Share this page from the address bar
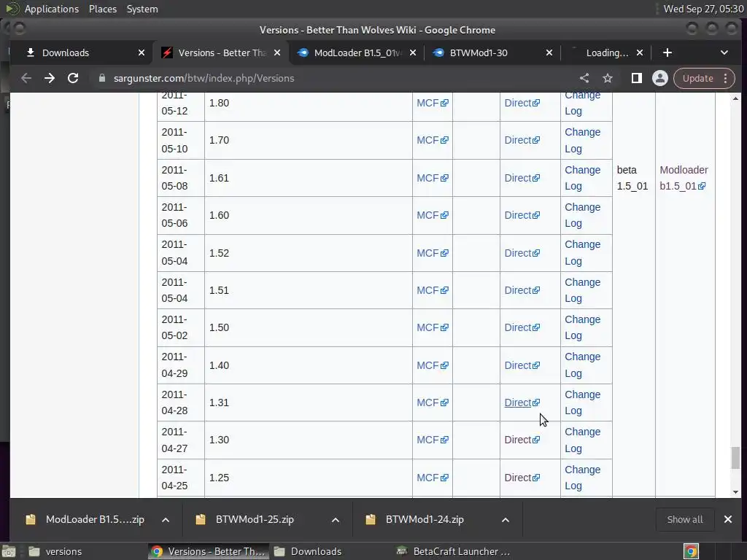This screenshot has height=560, width=747. click(584, 78)
